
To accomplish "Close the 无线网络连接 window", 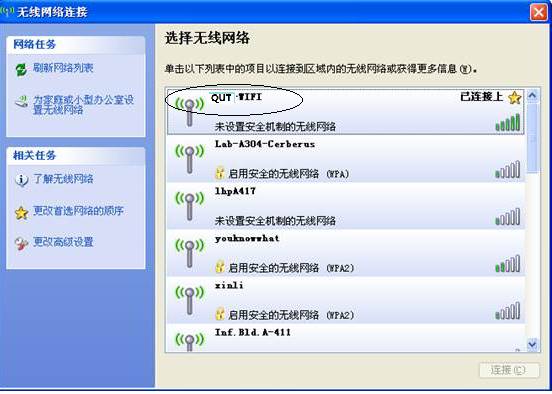I will point(539,13).
